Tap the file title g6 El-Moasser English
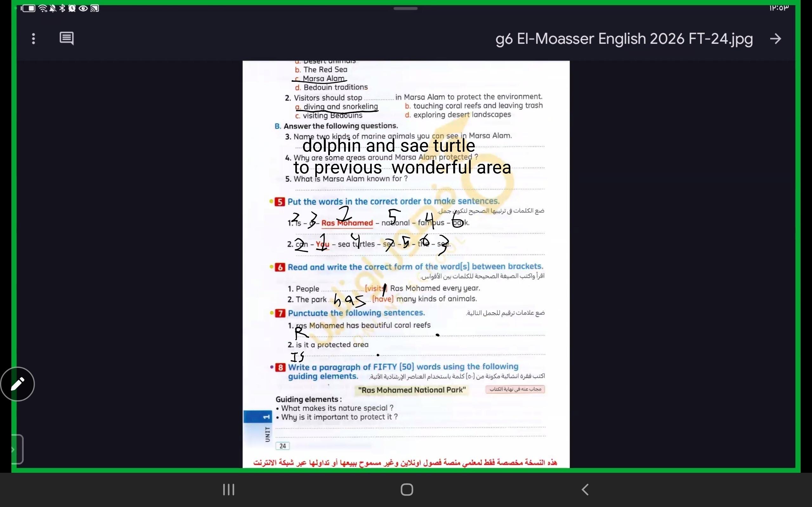 624,39
